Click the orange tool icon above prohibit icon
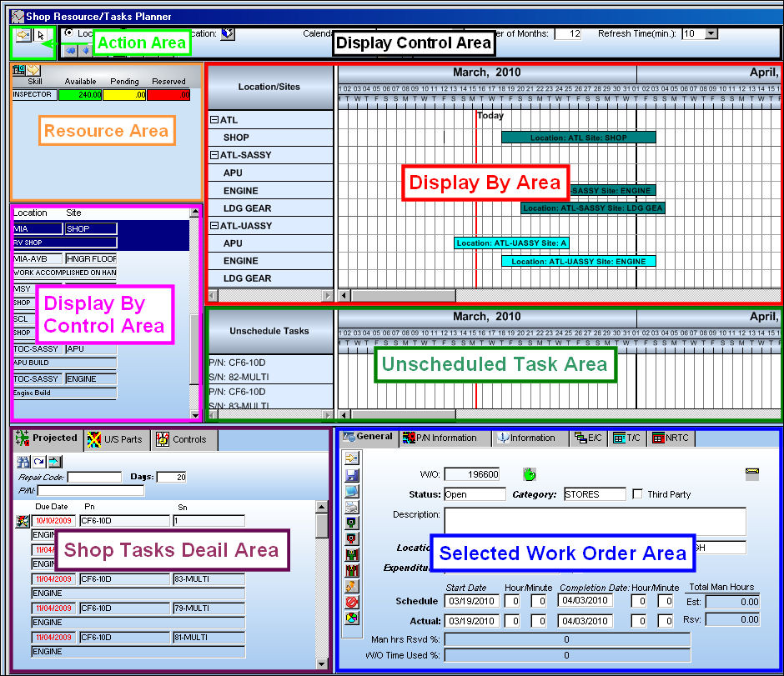 (x=351, y=586)
